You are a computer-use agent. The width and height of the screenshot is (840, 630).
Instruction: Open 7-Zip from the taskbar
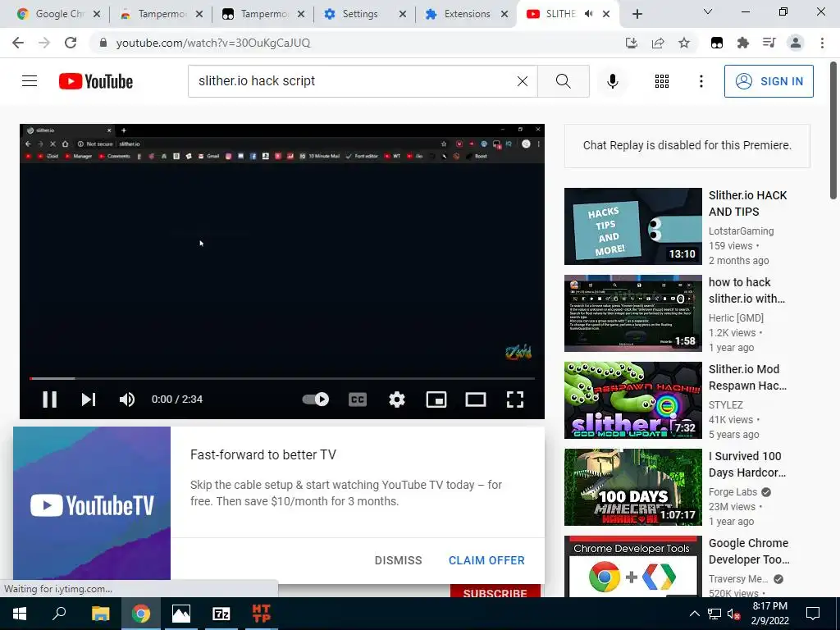pyautogui.click(x=221, y=614)
